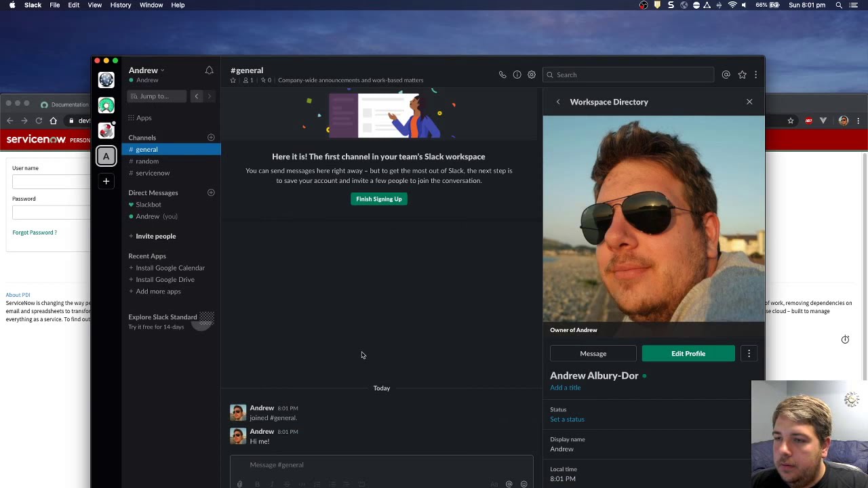The width and height of the screenshot is (868, 488).
Task: Toggle strikethrough formatting in the composer
Action: point(287,484)
